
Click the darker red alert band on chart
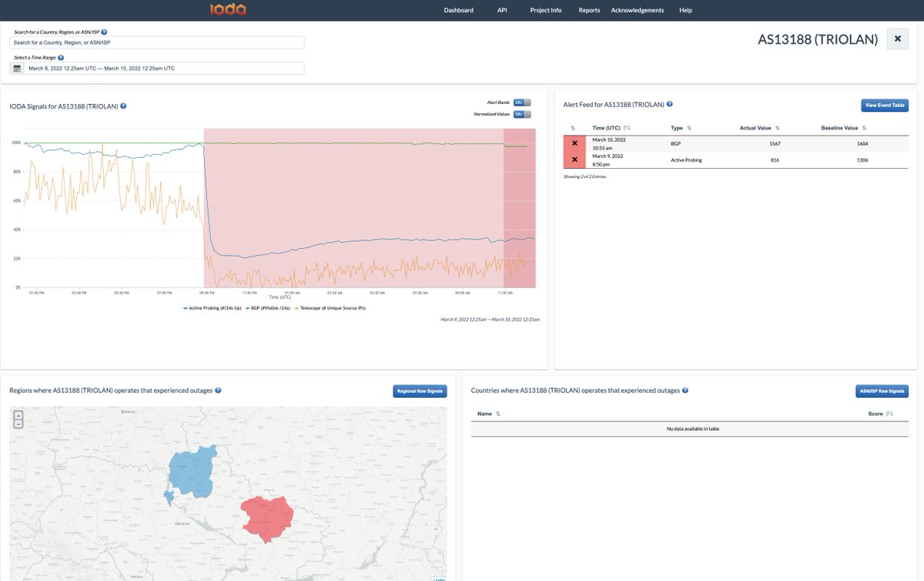[x=518, y=208]
